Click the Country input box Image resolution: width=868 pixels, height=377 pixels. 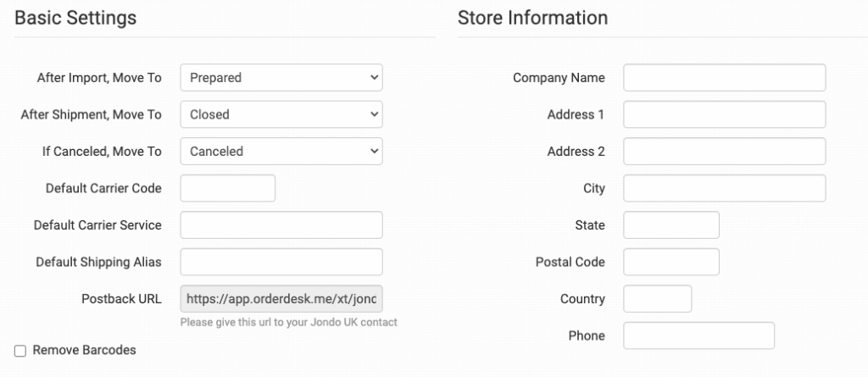(x=658, y=299)
